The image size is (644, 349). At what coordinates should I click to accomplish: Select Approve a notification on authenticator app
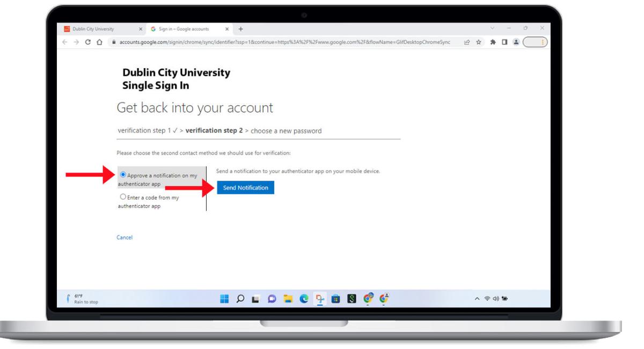124,174
